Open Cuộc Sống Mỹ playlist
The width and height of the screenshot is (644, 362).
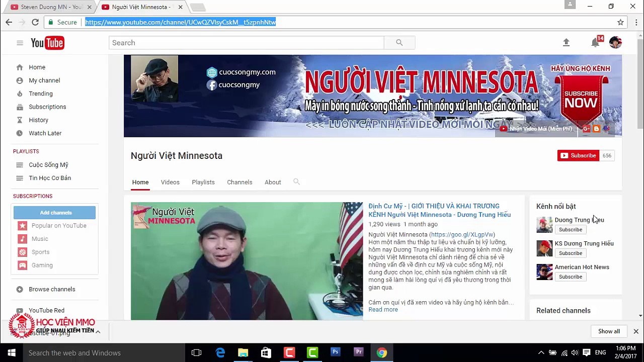(x=48, y=165)
